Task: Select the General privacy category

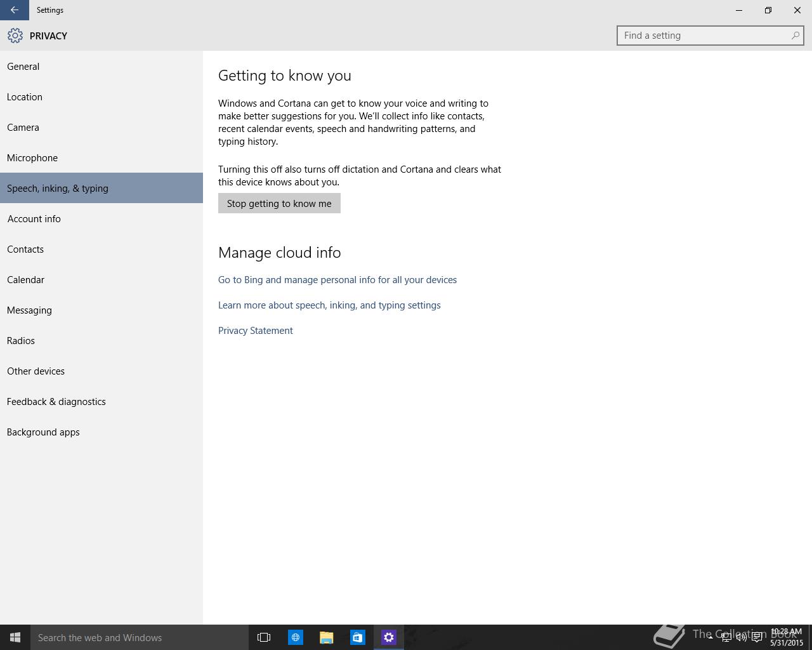Action: coord(101,66)
